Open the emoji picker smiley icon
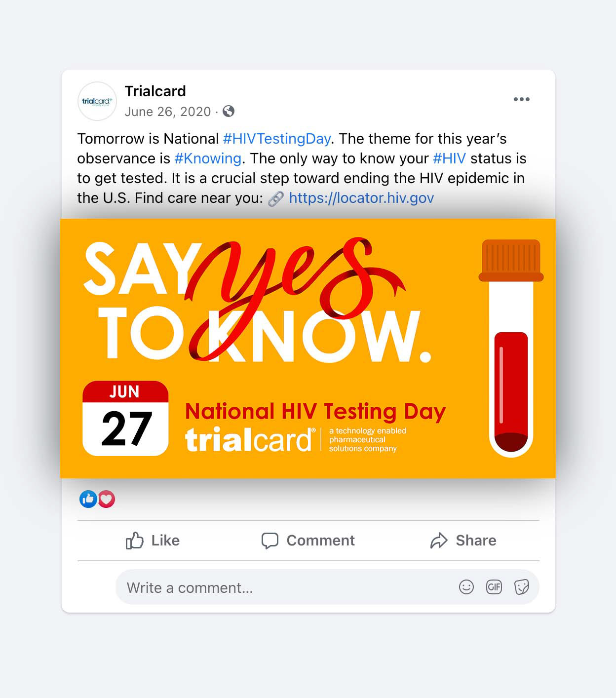The height and width of the screenshot is (698, 616). 466,587
